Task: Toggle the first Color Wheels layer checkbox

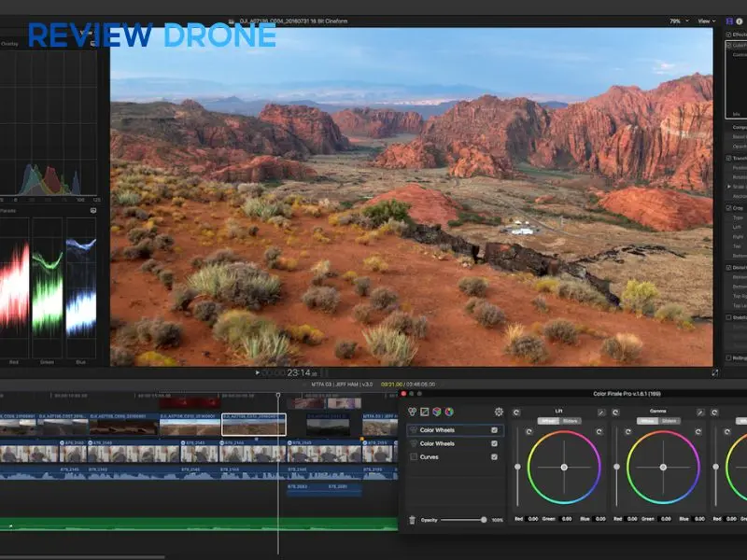Action: [x=495, y=430]
